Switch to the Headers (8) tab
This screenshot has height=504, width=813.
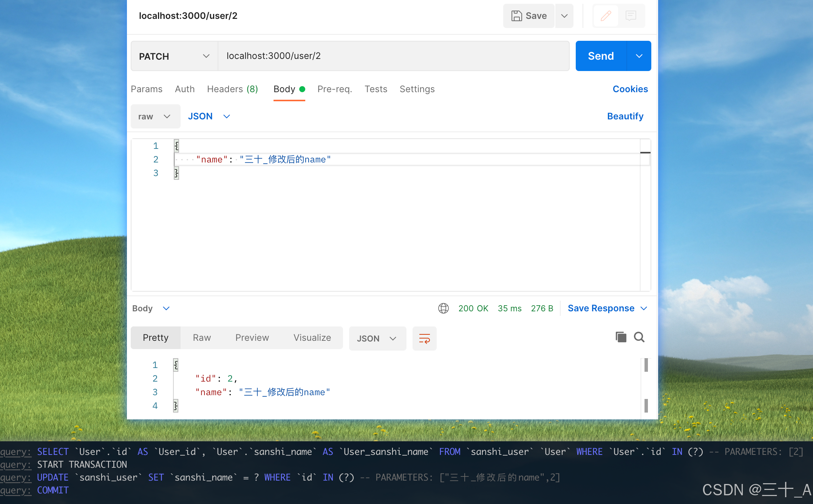[232, 89]
